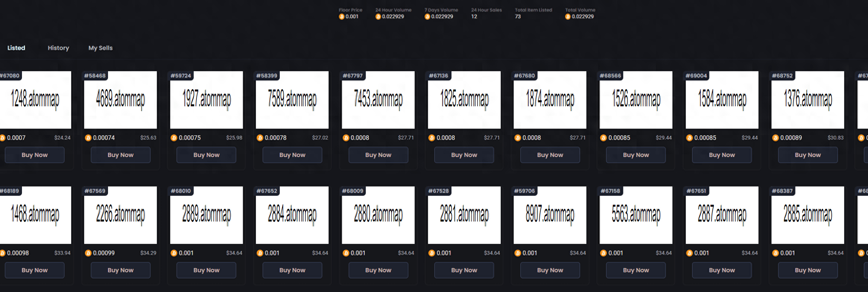Click the bitcoin icon under 24 Hour Volume
Screen dimensions: 868x292
coord(378,17)
